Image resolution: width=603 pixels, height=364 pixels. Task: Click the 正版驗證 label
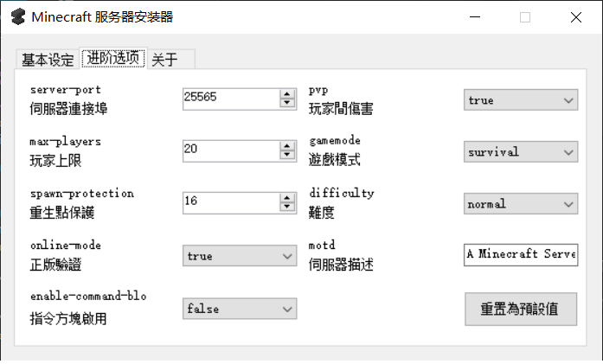pyautogui.click(x=55, y=265)
